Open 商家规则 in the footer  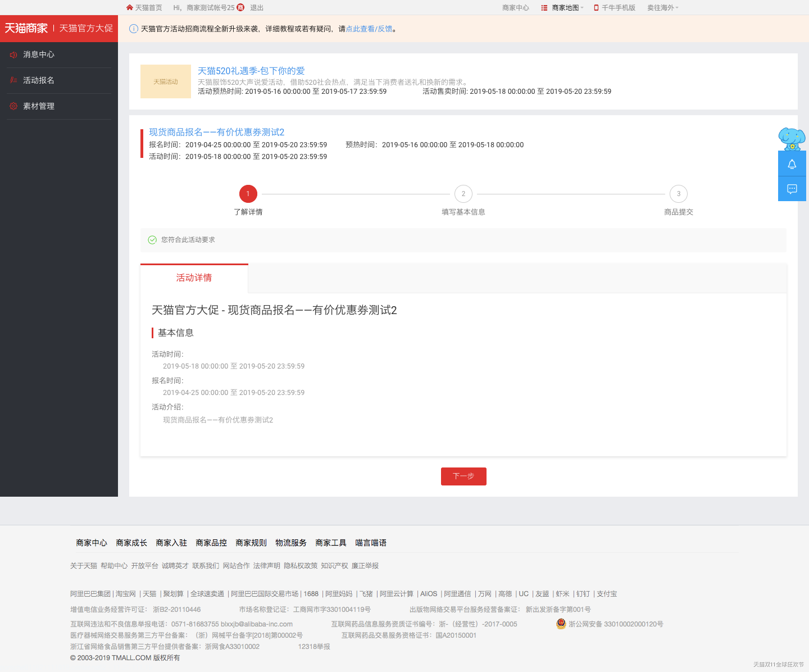click(x=251, y=543)
